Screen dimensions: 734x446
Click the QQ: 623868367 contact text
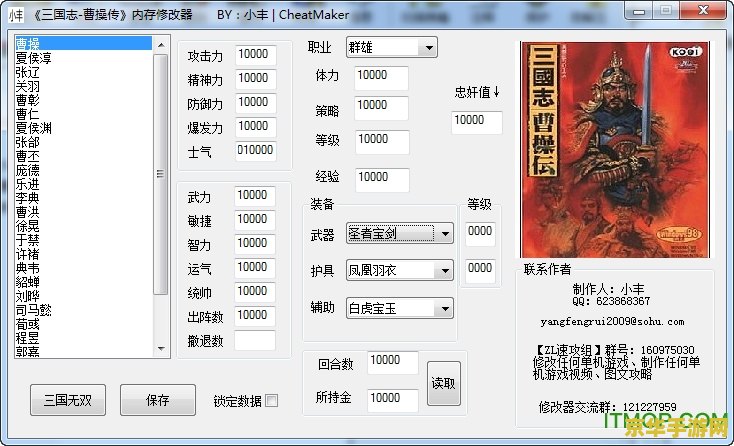[611, 301]
